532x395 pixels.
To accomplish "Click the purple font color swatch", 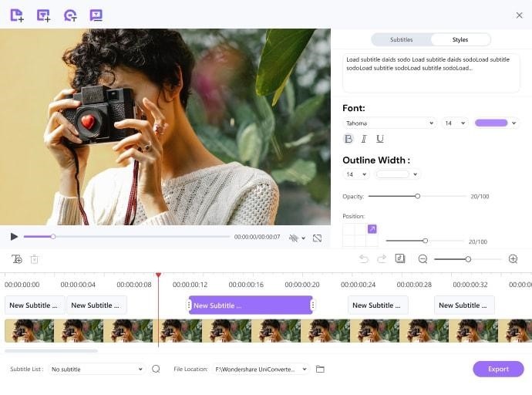I will pos(491,123).
